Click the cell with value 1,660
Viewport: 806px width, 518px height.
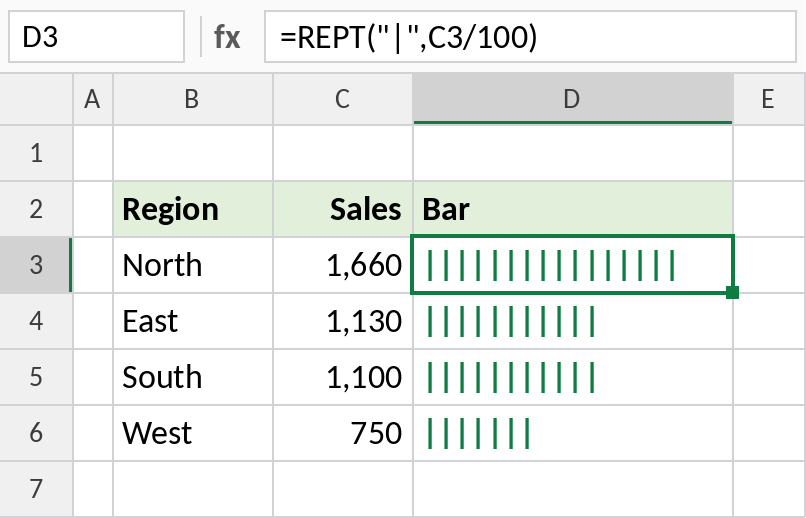point(343,265)
